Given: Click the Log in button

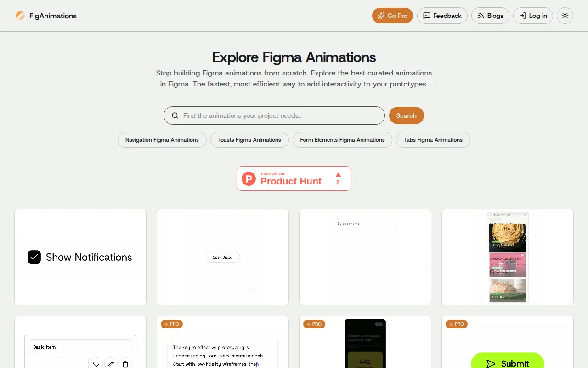Looking at the screenshot, I should [x=533, y=16].
